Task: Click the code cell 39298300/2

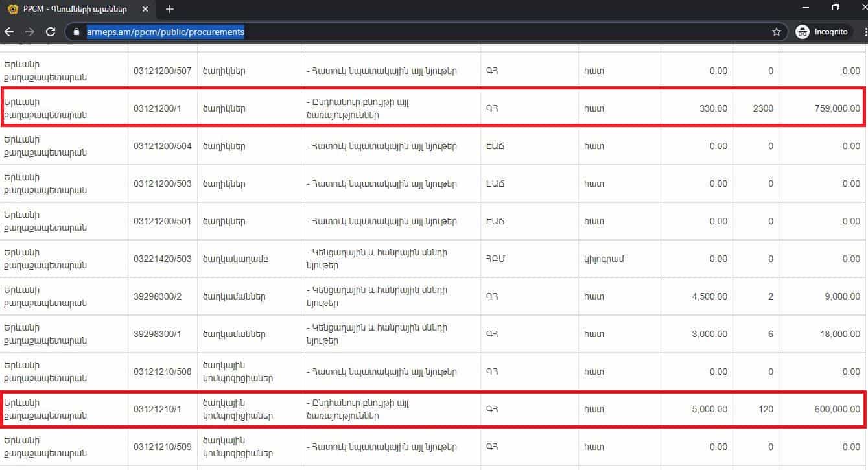Action: 158,297
